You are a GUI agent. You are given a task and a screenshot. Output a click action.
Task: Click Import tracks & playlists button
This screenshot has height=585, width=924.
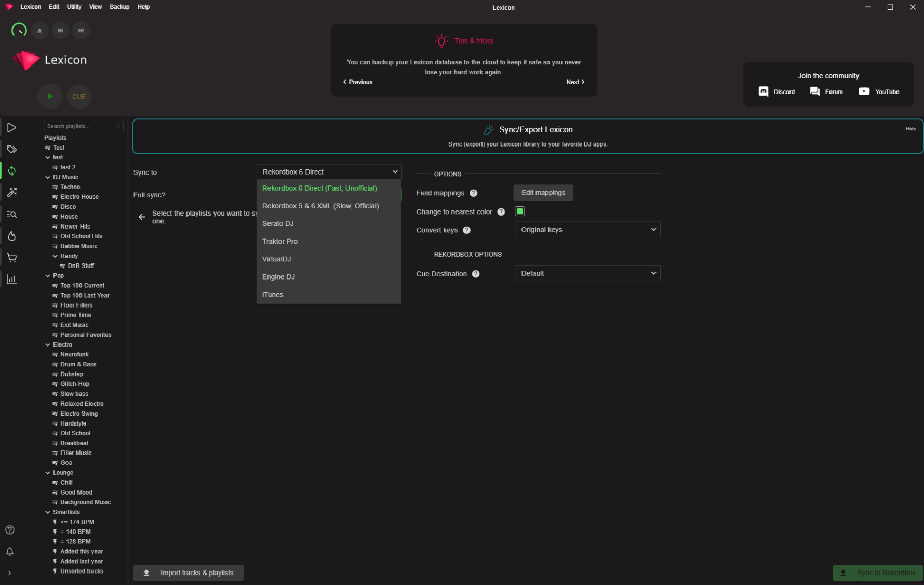189,573
